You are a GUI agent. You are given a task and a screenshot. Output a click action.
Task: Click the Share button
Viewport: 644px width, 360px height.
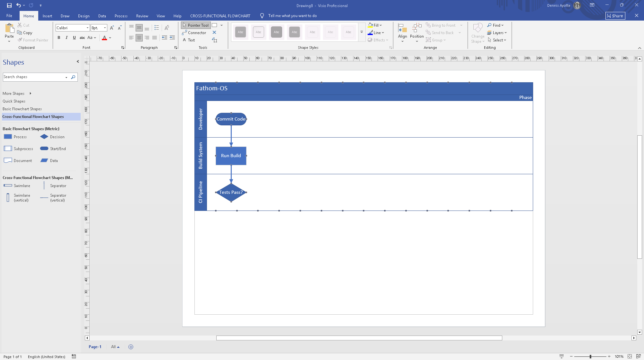(x=615, y=16)
